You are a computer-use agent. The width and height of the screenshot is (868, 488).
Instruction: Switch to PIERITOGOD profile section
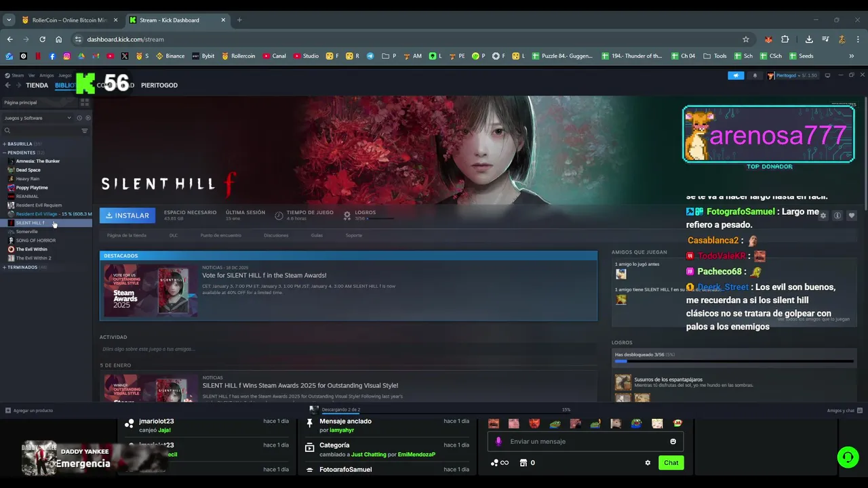pyautogui.click(x=159, y=85)
